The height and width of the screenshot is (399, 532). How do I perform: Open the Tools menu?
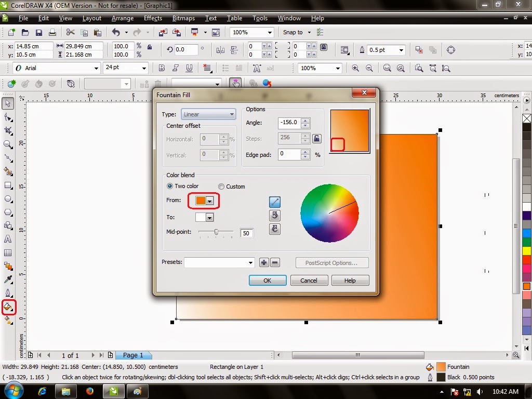[x=260, y=18]
